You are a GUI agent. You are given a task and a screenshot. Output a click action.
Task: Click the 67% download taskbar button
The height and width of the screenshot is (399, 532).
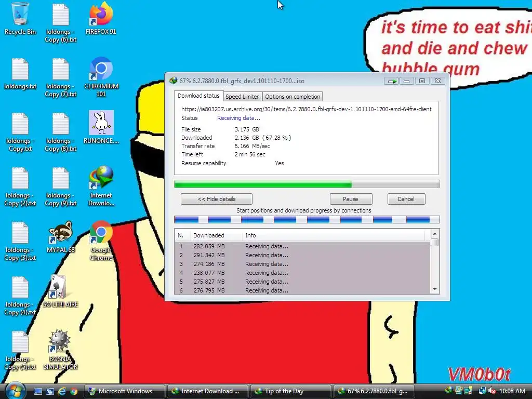[x=374, y=391]
